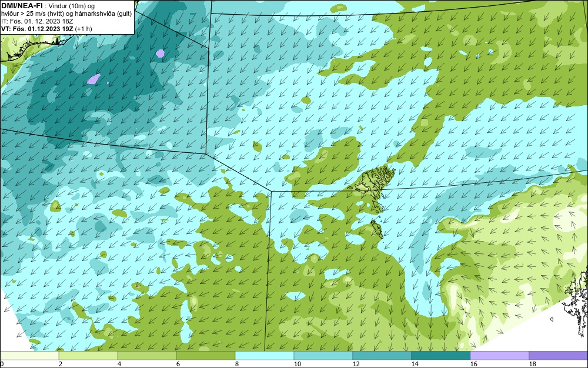
Task: Click the 0–2 m/s pale legend swatch
Action: click(29, 355)
